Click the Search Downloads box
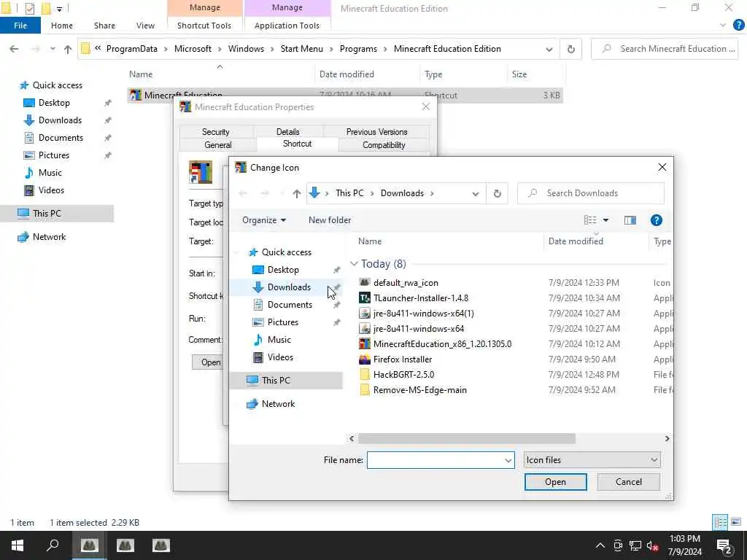 coord(591,193)
